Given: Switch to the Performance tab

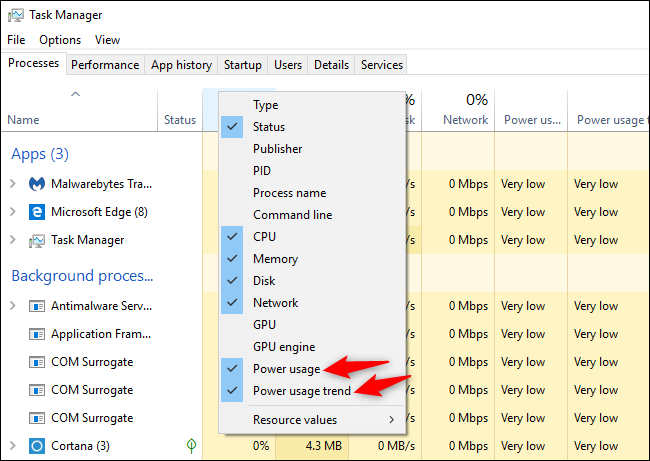Looking at the screenshot, I should (x=105, y=65).
